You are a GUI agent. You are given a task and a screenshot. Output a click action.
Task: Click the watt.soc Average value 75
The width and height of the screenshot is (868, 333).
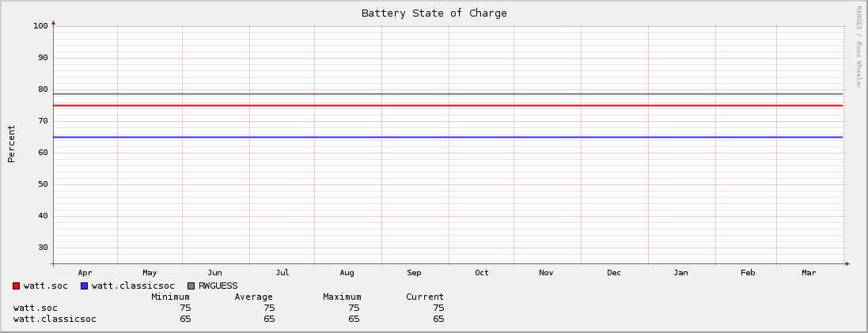pos(269,308)
